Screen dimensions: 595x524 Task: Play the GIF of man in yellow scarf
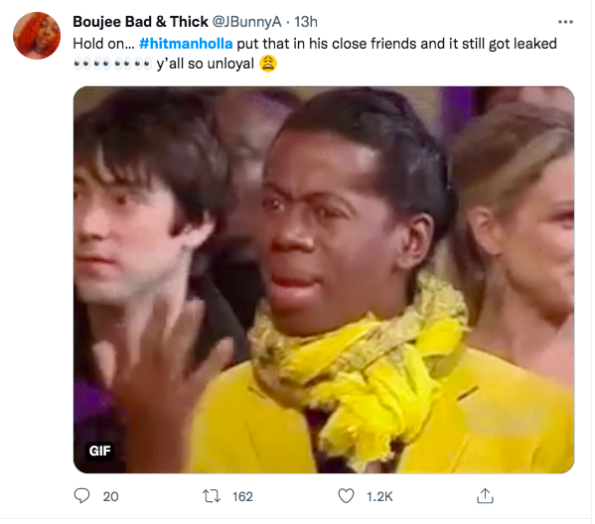[x=323, y=279]
